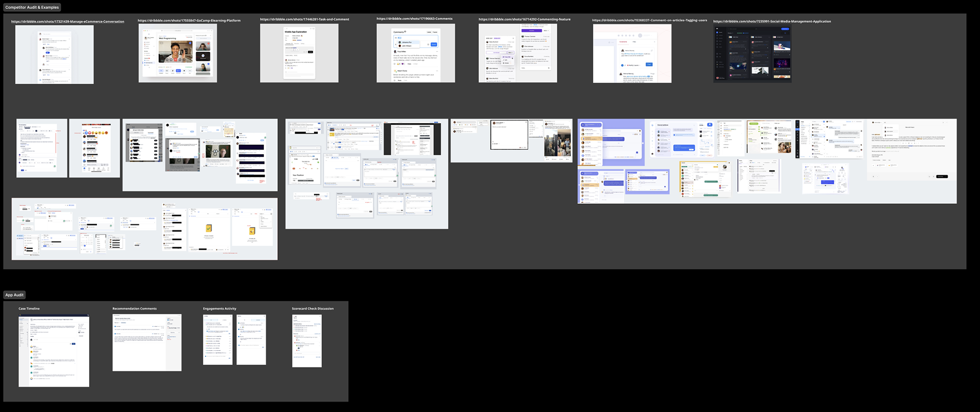Click the Manage-eCommerce-Conversation dribbble link

(67, 22)
